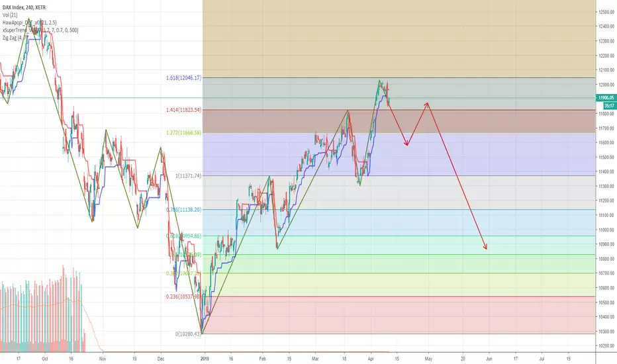This screenshot has width=617, height=364.
Task: Click 12400.00 on the price axis
Action: [606, 26]
